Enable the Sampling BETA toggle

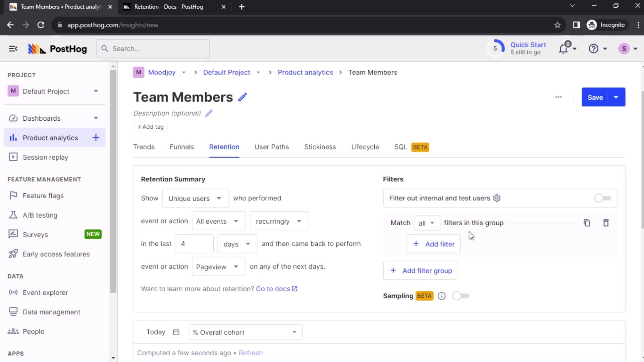tap(461, 295)
